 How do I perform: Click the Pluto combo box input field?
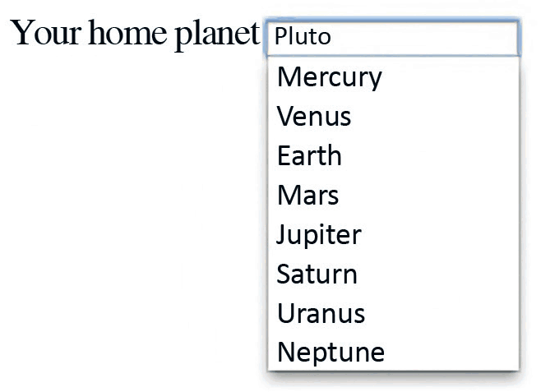click(392, 37)
